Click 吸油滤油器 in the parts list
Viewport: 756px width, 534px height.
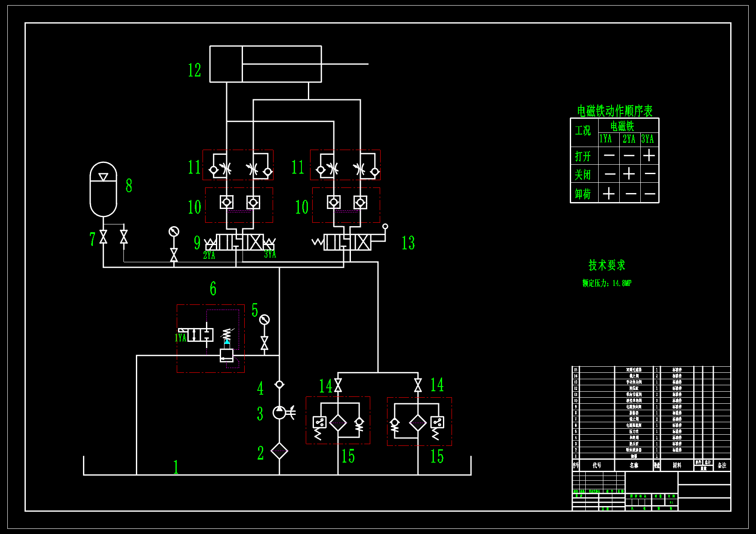634,450
